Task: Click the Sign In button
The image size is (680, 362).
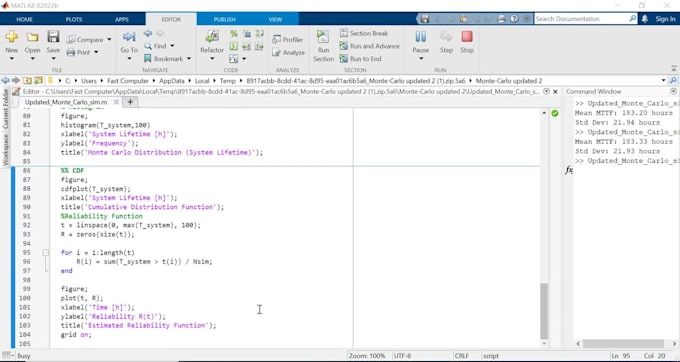Action: click(665, 19)
